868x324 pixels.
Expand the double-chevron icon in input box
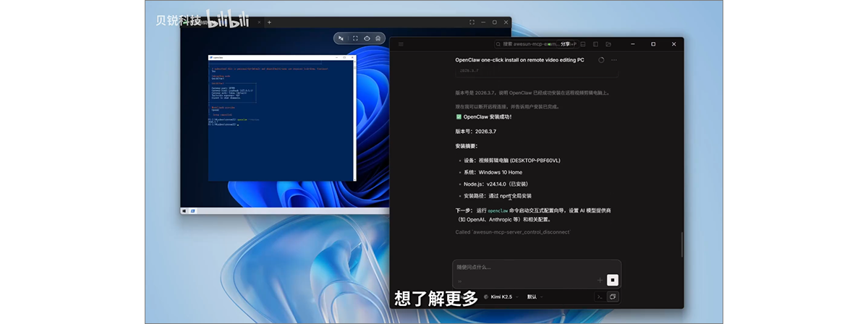point(461,281)
